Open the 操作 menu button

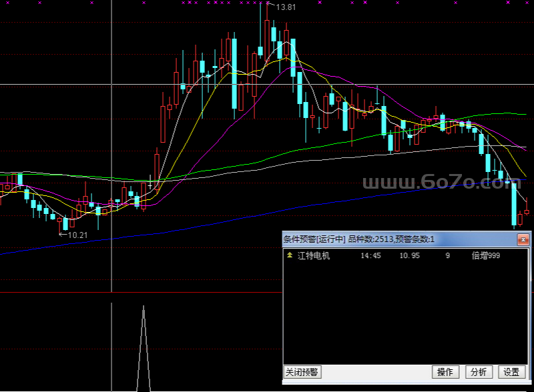[x=445, y=372]
